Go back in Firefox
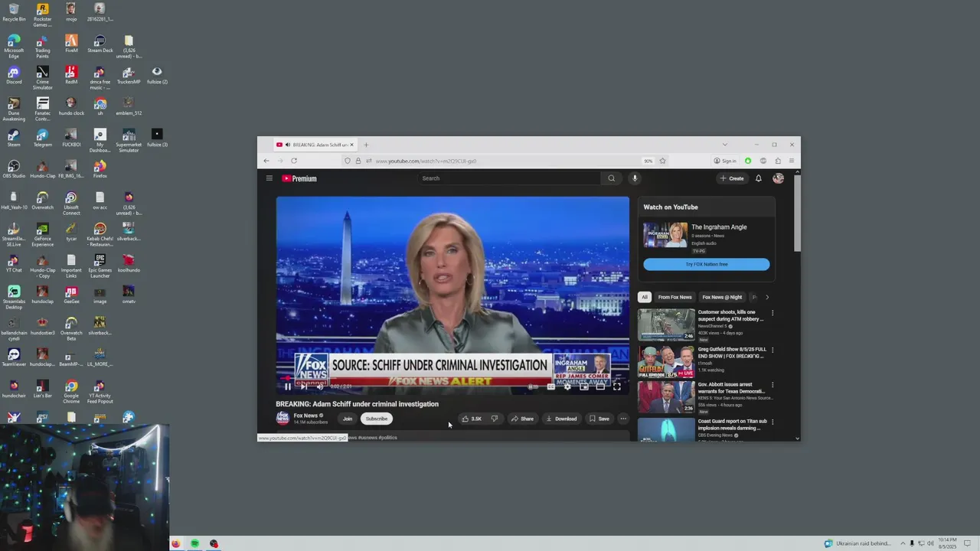980x551 pixels. tap(266, 161)
